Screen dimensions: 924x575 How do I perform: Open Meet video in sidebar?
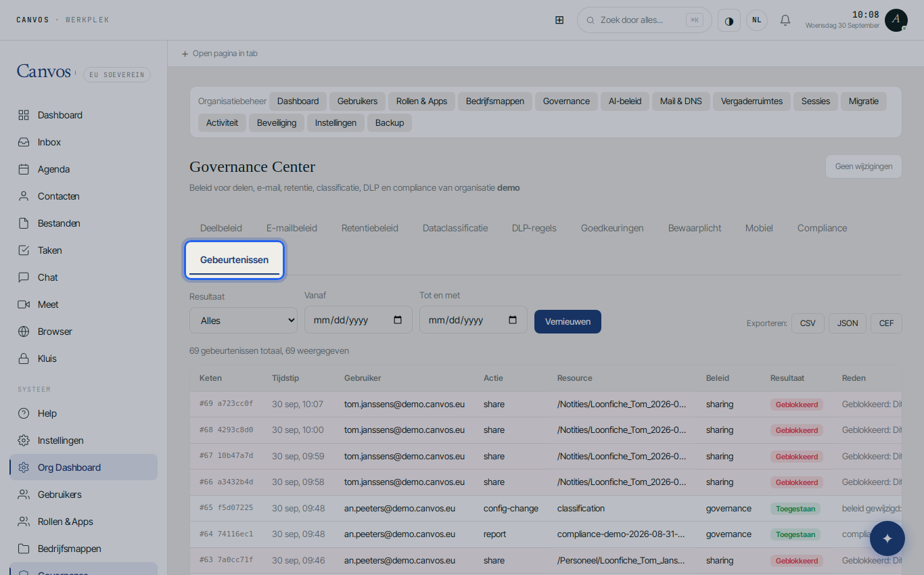(x=84, y=304)
